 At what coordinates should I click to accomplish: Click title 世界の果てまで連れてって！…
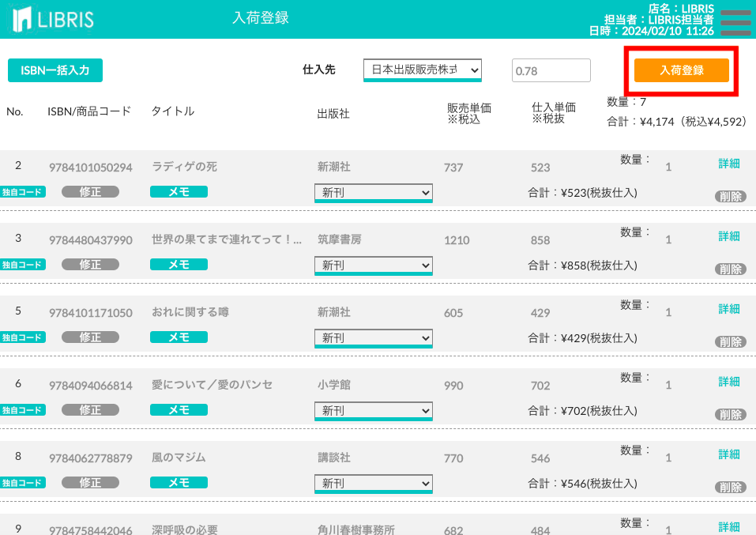227,239
